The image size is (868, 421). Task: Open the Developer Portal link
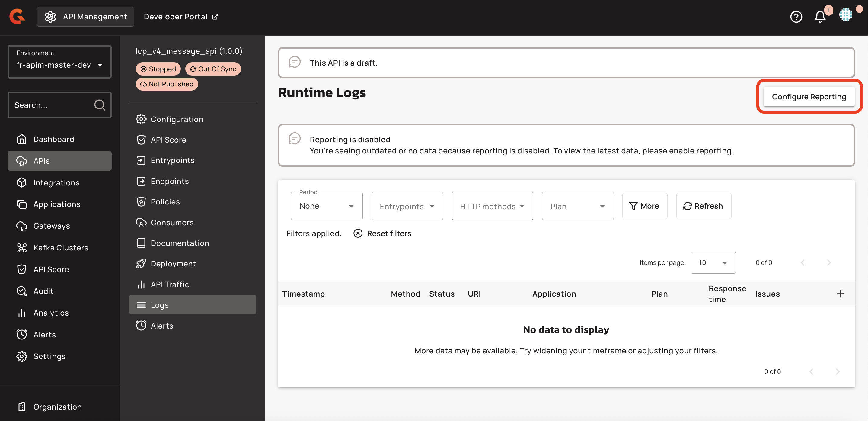181,17
